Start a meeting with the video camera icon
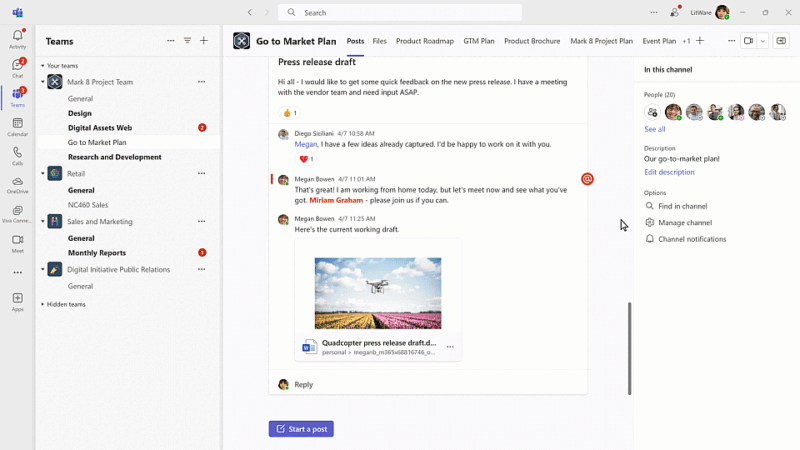 [748, 41]
